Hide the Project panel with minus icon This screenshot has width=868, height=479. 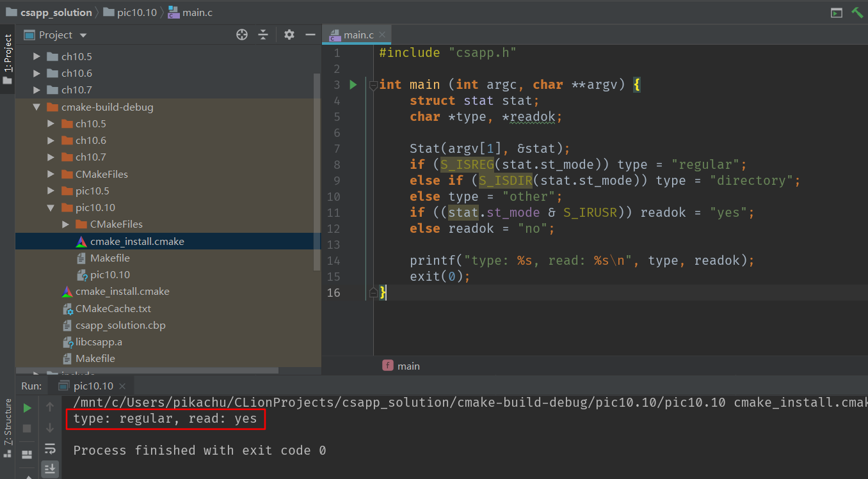point(310,35)
